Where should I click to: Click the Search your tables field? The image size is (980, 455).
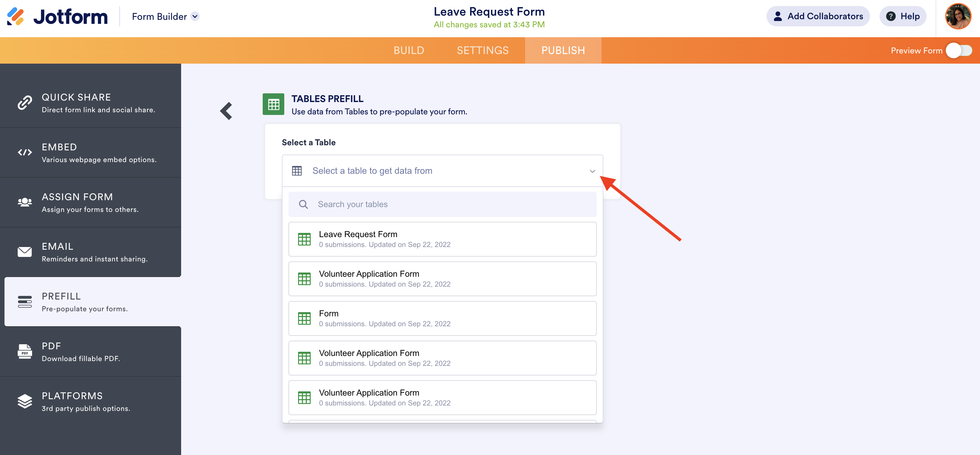click(x=442, y=204)
